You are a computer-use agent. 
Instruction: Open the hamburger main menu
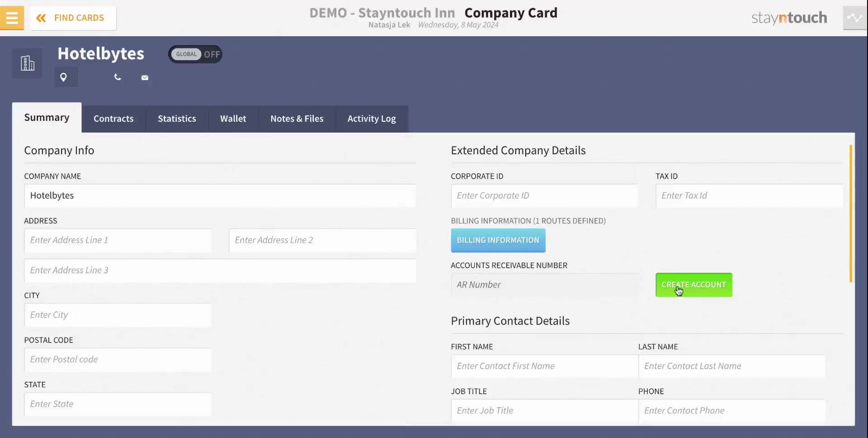tap(12, 18)
